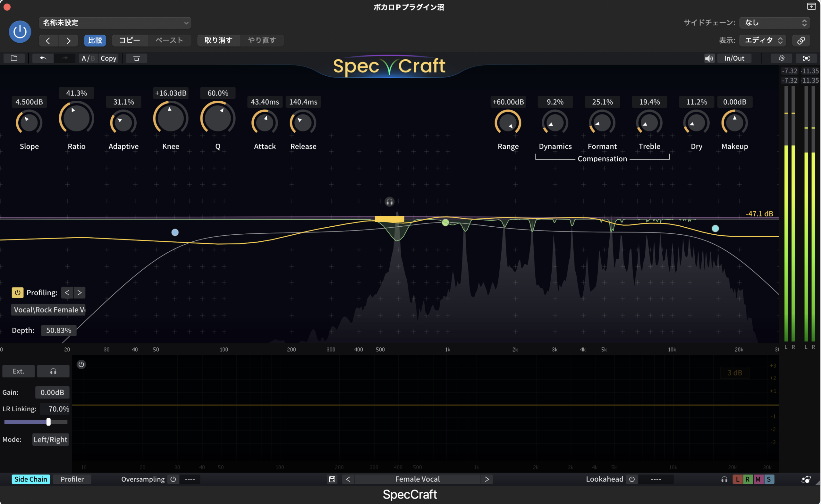Click the window expand icon in title bar
This screenshot has height=504, width=821.
pos(811,6)
